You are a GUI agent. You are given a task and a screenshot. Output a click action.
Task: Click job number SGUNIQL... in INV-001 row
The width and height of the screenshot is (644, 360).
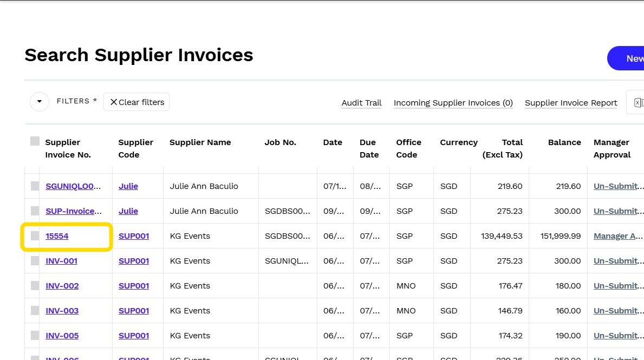(x=287, y=260)
